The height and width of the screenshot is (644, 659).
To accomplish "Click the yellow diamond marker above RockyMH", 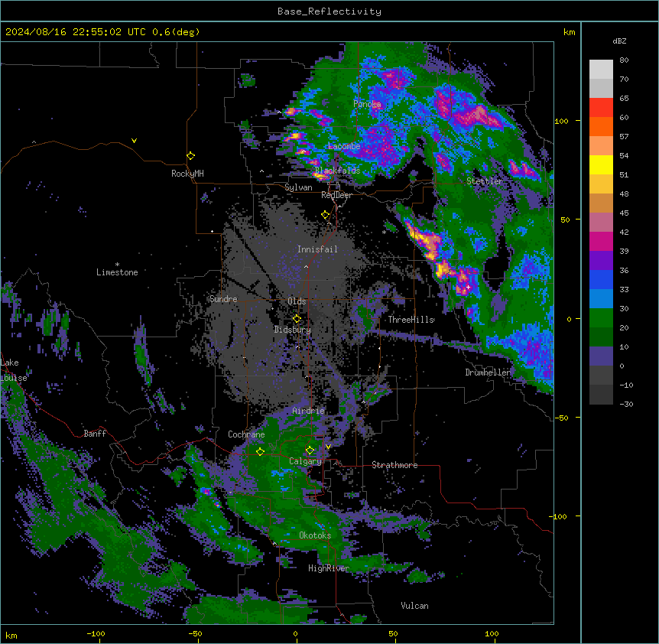I will pos(191,156).
